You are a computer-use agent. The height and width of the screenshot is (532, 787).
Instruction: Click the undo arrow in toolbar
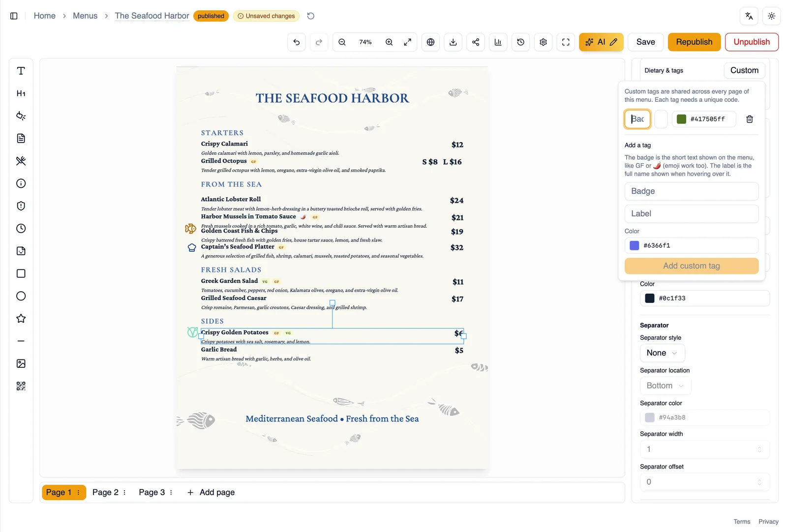pos(297,42)
